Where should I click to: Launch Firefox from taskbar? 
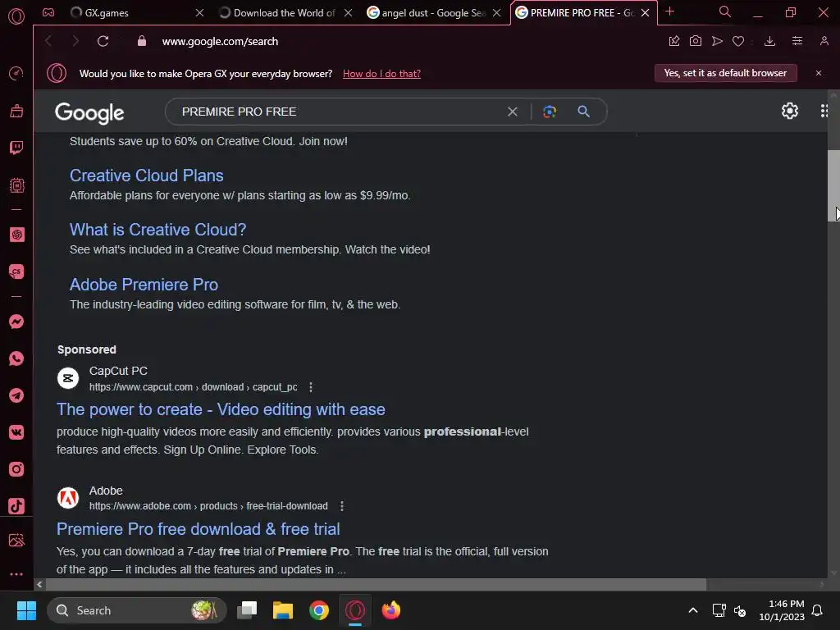[x=390, y=610]
